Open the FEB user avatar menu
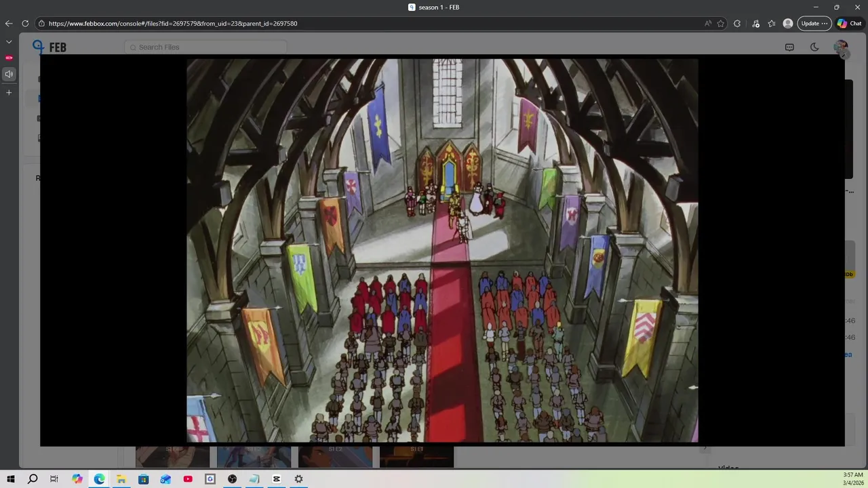 [841, 47]
